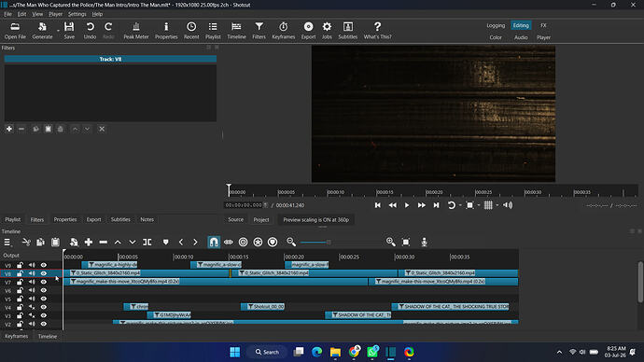Open the Recent files panel
This screenshot has width=644, height=362.
[x=191, y=31]
